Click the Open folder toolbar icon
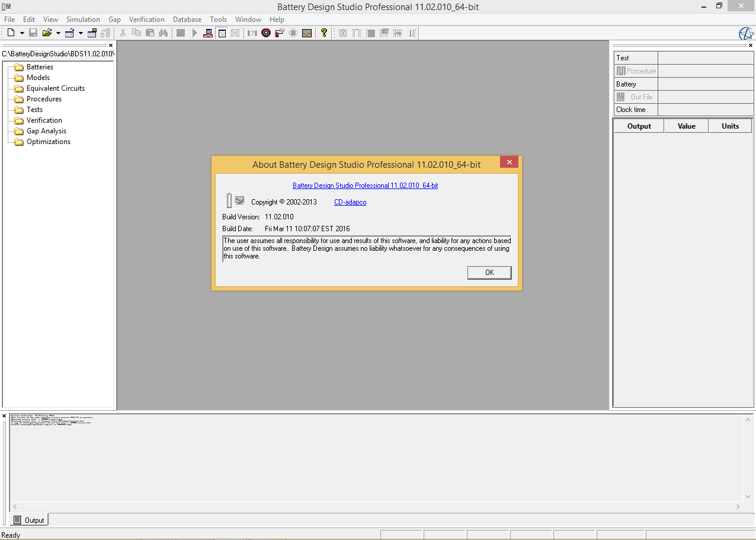 click(47, 33)
